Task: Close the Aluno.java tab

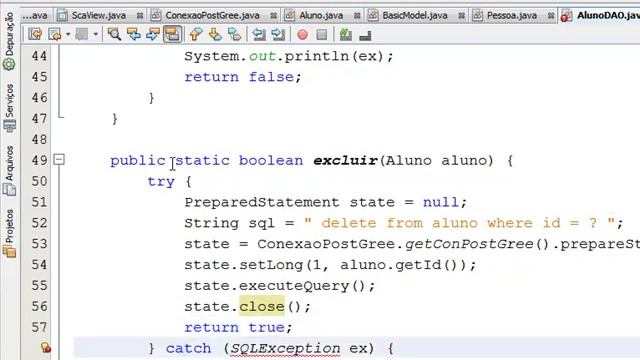Action: [357, 16]
